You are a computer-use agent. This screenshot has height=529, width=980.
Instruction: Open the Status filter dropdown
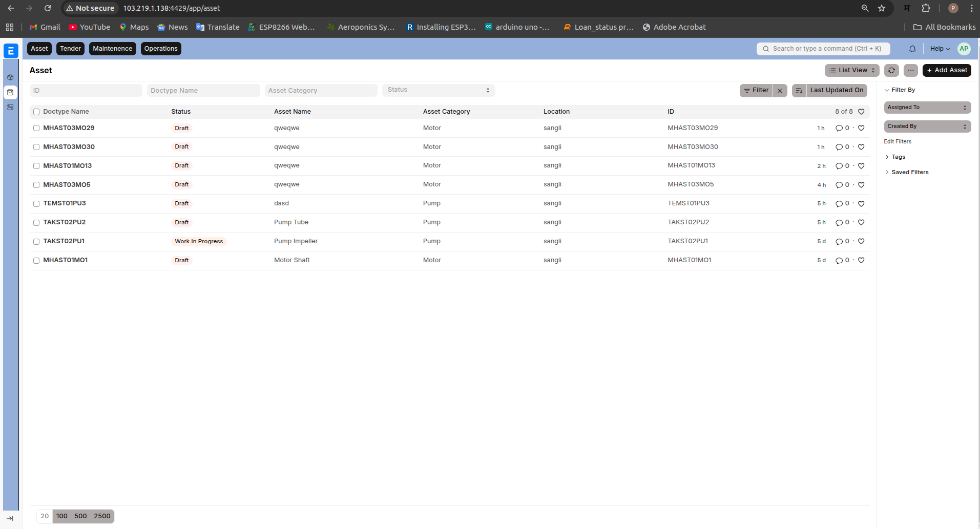[438, 90]
